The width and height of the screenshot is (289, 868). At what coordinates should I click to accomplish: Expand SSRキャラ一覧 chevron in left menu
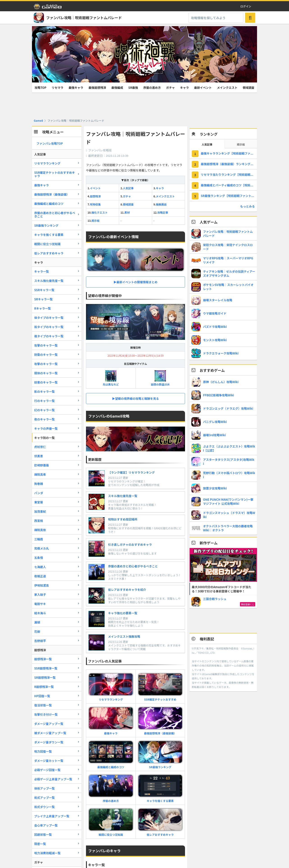pos(79,290)
